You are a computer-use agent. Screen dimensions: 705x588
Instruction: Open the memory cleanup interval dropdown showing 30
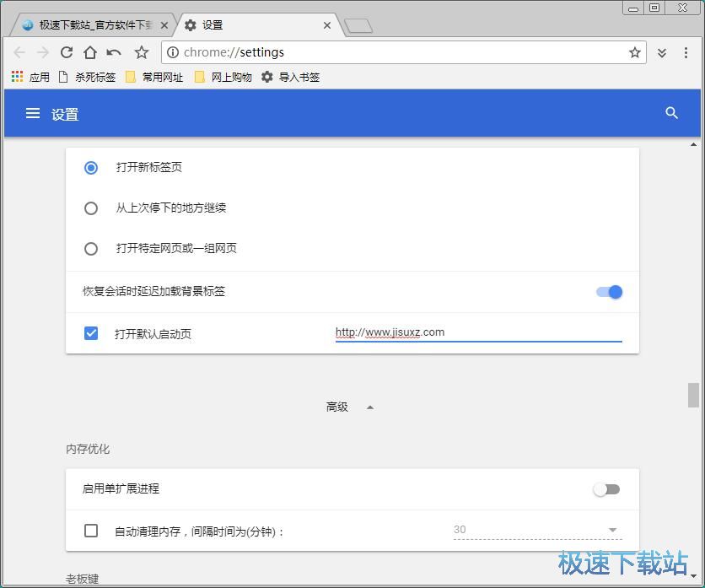click(x=537, y=530)
